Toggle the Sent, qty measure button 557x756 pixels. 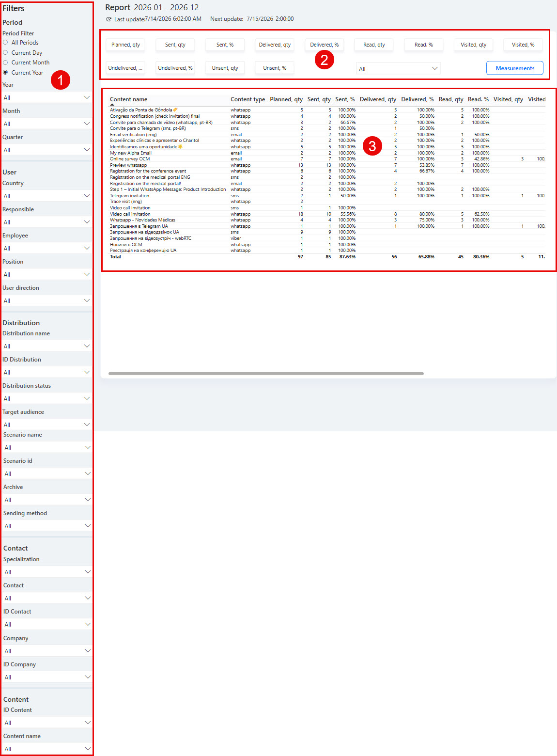175,45
